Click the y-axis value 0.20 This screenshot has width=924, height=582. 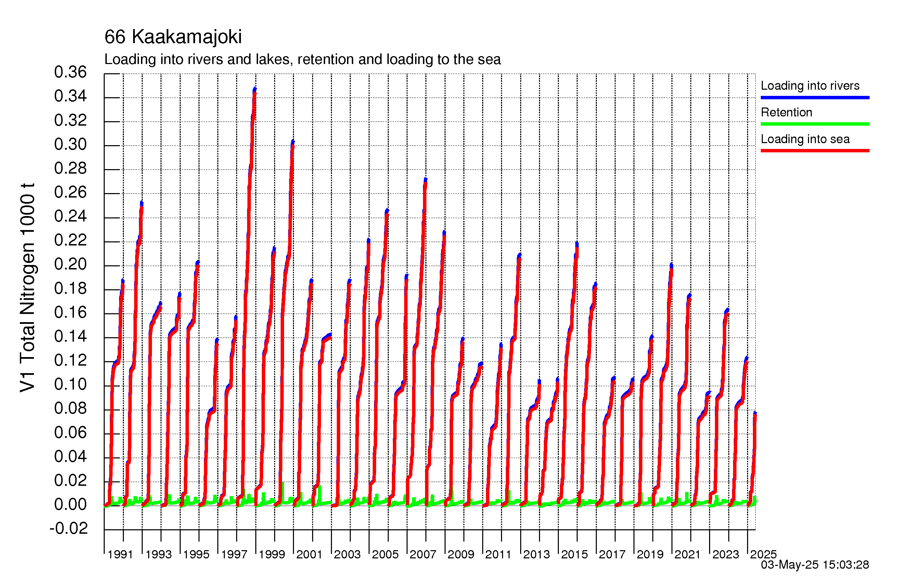(x=70, y=264)
